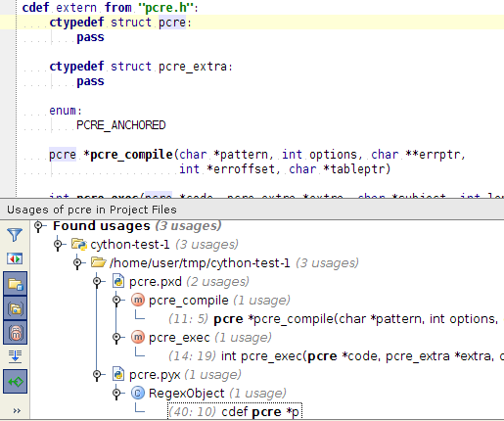Collapse the pcre_compile method node

(x=116, y=300)
